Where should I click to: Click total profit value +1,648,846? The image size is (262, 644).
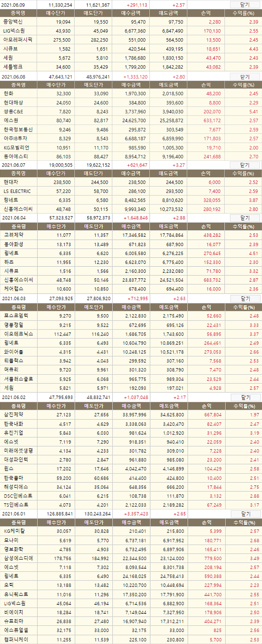tap(136, 218)
